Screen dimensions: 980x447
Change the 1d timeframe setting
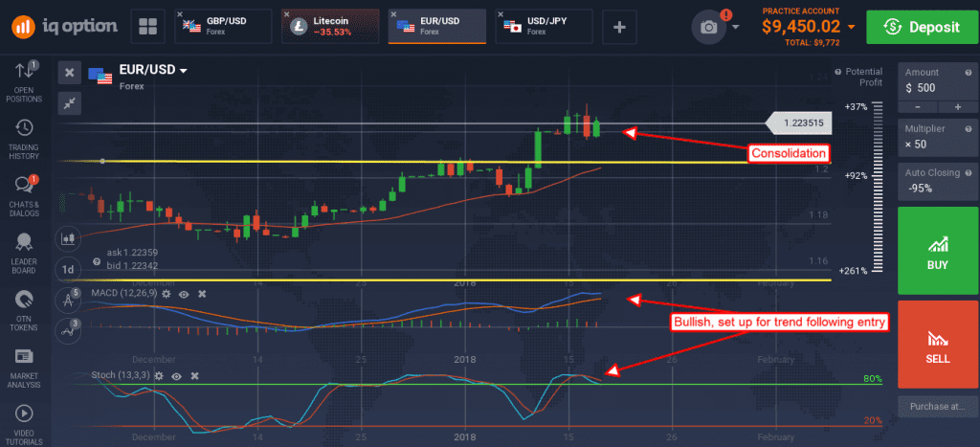pos(68,270)
